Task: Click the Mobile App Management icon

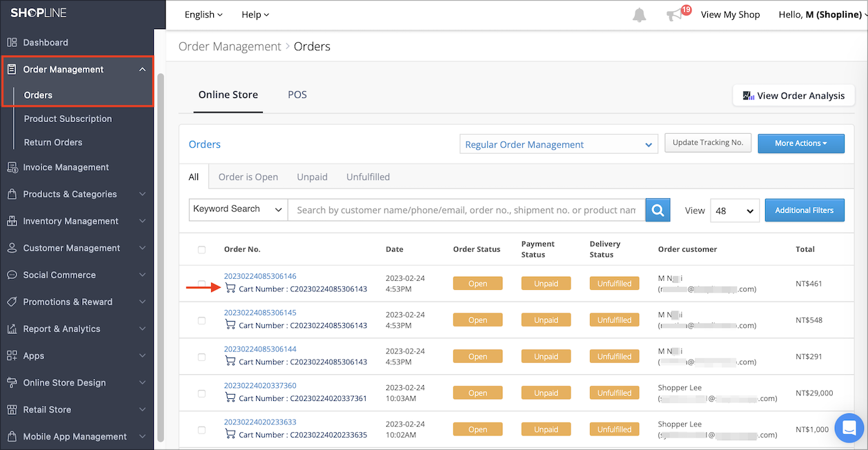Action: pos(12,436)
